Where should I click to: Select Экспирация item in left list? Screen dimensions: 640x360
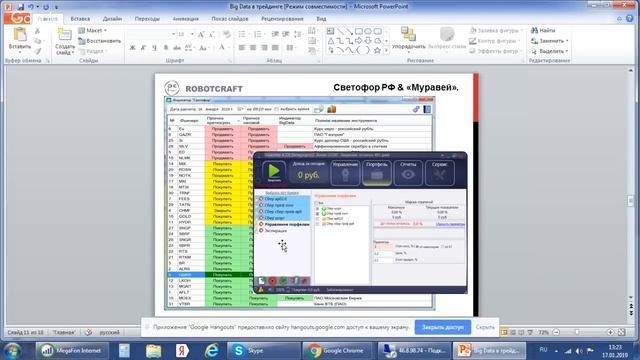(276, 231)
